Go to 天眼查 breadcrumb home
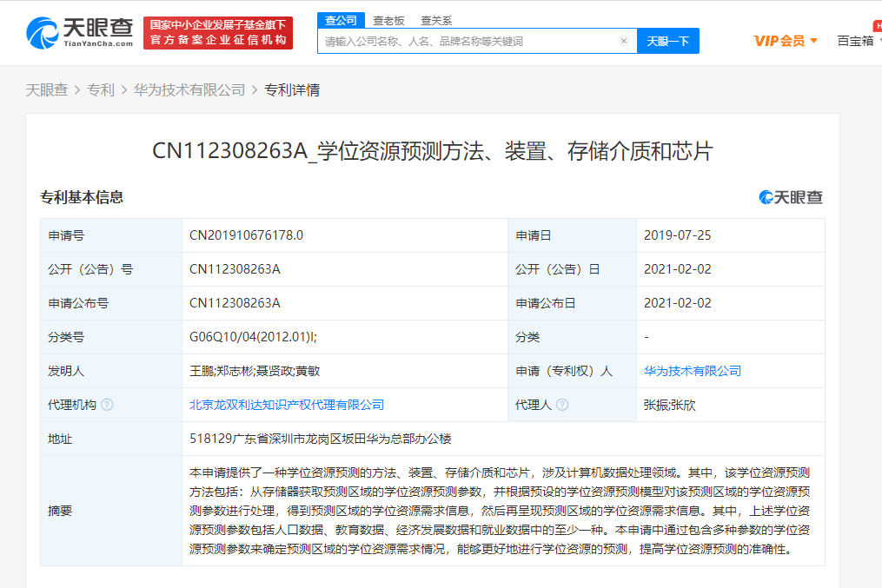Screen dimensions: 882x588 pyautogui.click(x=47, y=90)
